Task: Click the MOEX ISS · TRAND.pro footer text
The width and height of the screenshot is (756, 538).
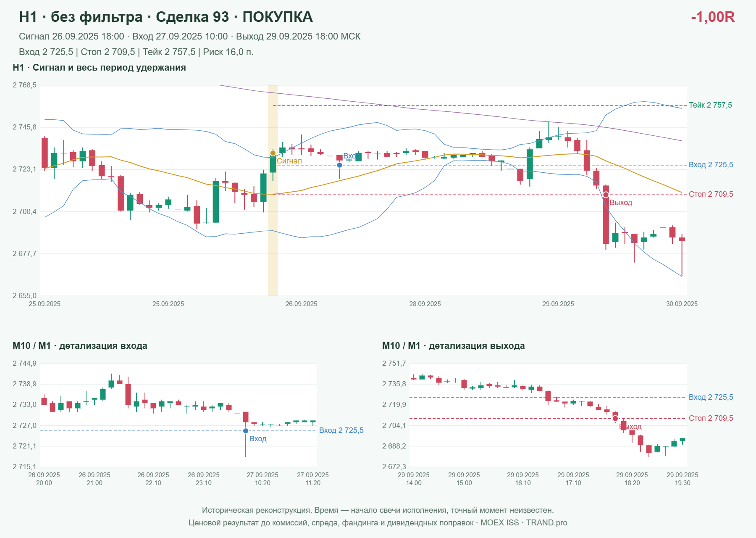Action: pos(524,523)
